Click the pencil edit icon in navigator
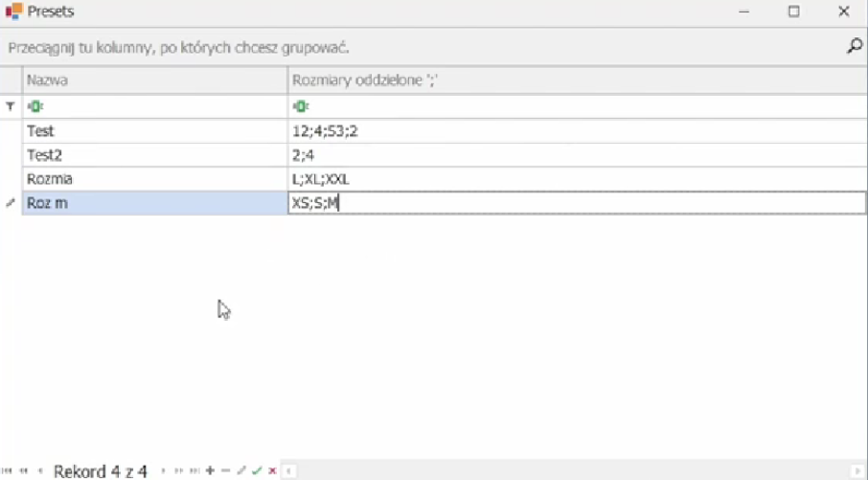The width and height of the screenshot is (868, 480). (241, 470)
